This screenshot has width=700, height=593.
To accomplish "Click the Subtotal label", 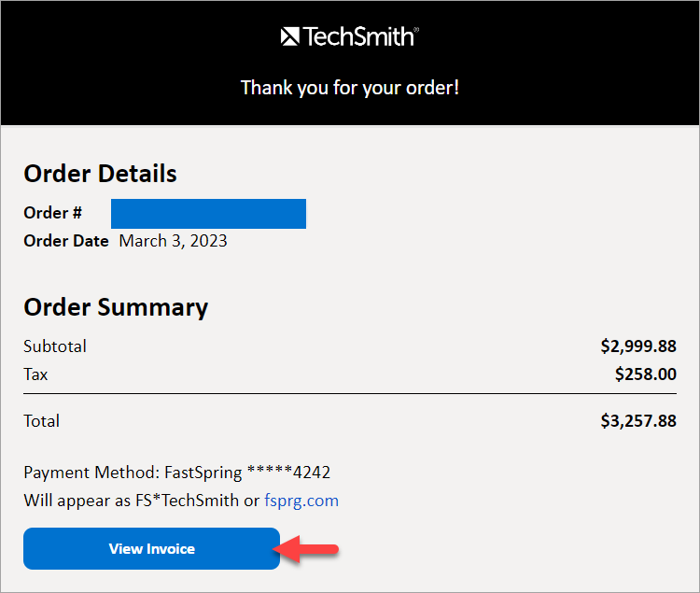I will tap(55, 346).
